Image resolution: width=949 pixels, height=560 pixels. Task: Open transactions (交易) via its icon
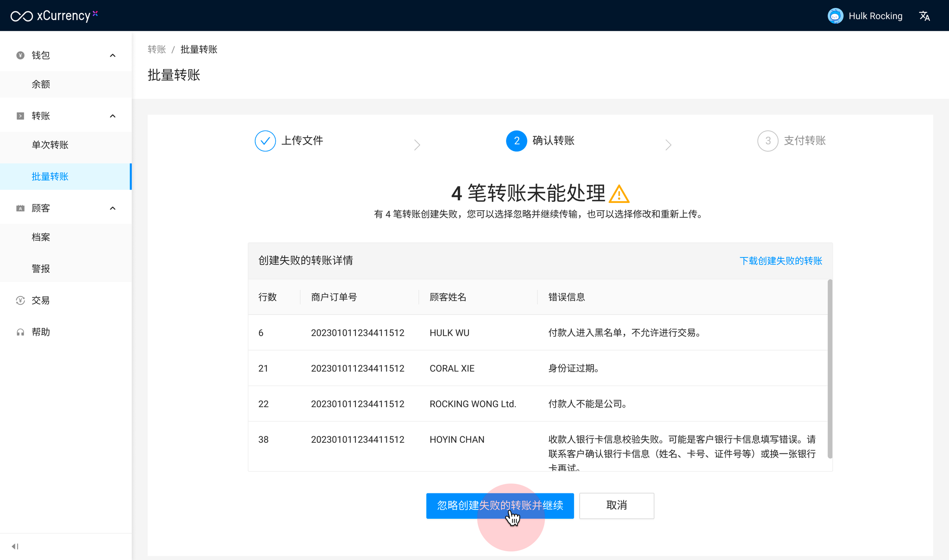tap(20, 301)
